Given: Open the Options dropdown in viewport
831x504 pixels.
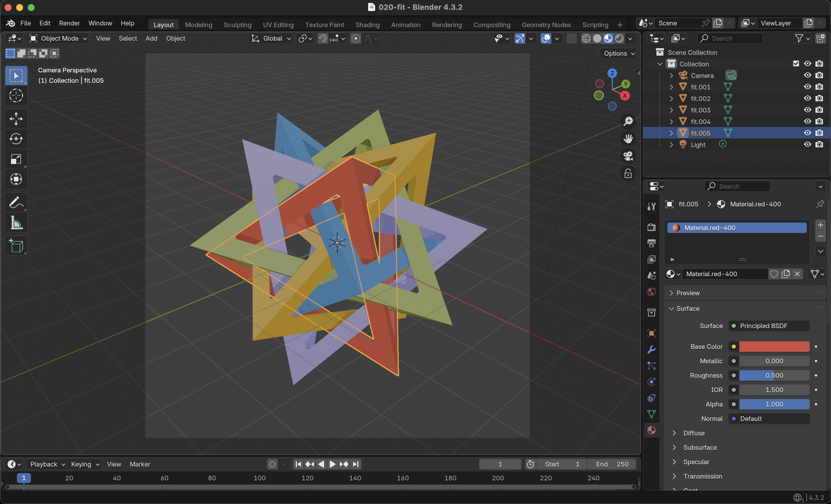Looking at the screenshot, I should pos(619,53).
